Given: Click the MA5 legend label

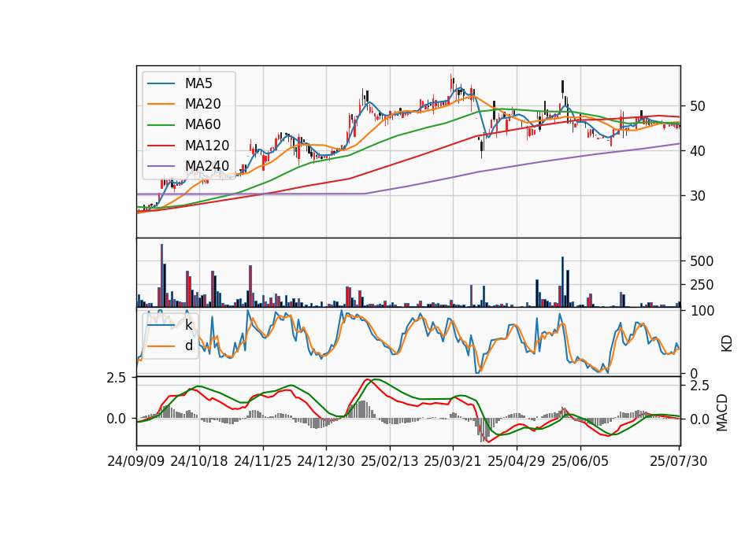Looking at the screenshot, I should (x=198, y=83).
